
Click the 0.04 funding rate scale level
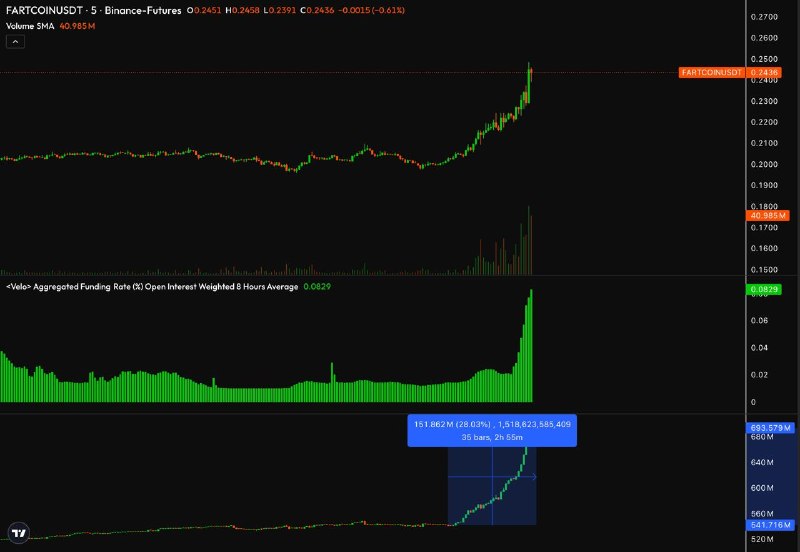pos(761,348)
